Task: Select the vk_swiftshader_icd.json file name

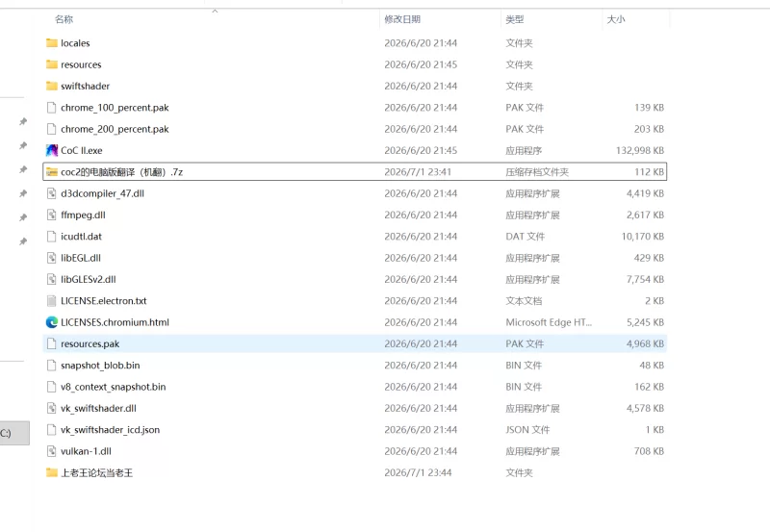Action: click(110, 430)
